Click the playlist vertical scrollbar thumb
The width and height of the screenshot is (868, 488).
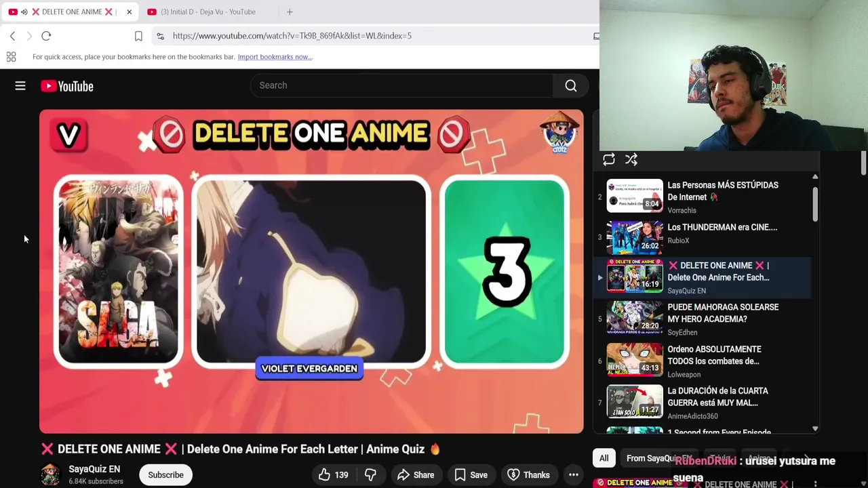pos(815,204)
